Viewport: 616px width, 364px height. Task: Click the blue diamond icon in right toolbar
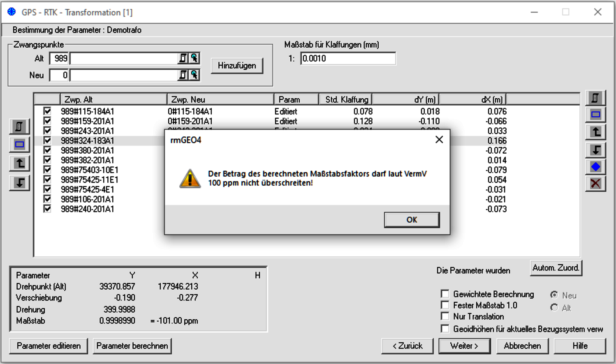tap(595, 167)
